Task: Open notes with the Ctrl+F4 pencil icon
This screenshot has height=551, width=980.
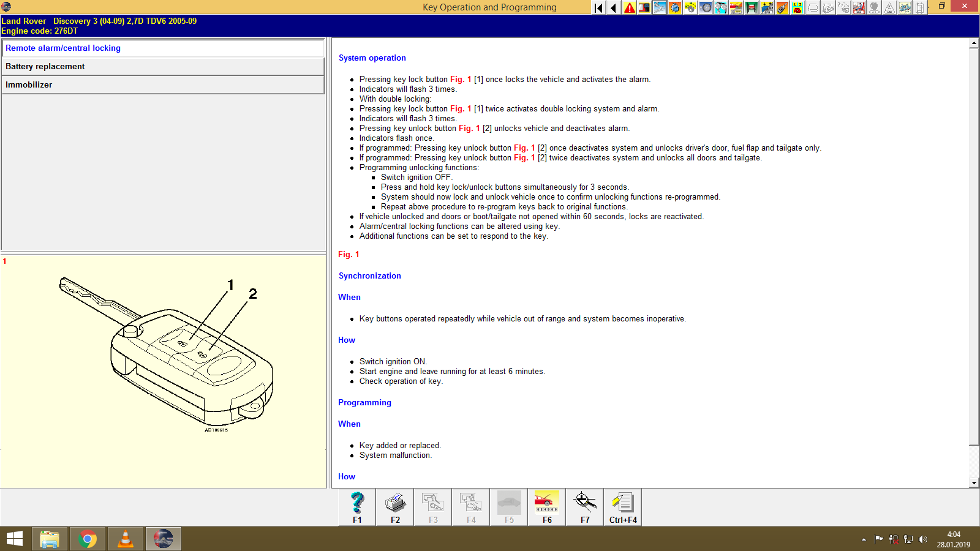Action: (x=622, y=505)
